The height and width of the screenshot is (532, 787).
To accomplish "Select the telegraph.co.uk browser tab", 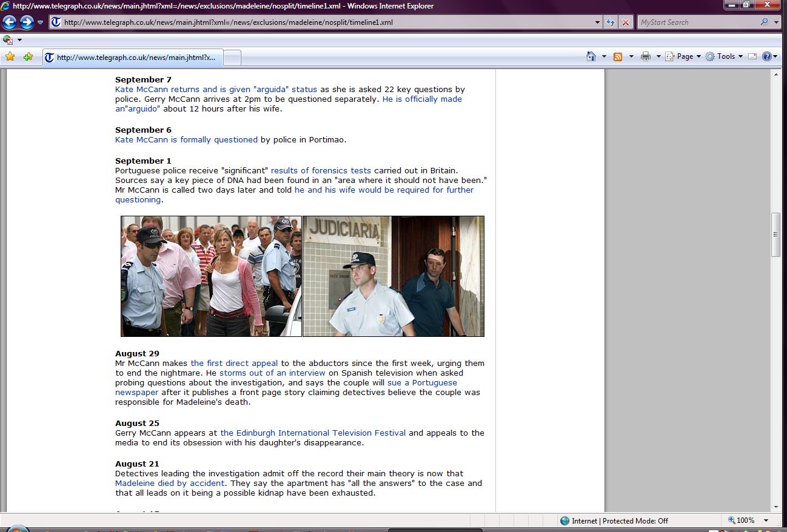I will coord(132,58).
